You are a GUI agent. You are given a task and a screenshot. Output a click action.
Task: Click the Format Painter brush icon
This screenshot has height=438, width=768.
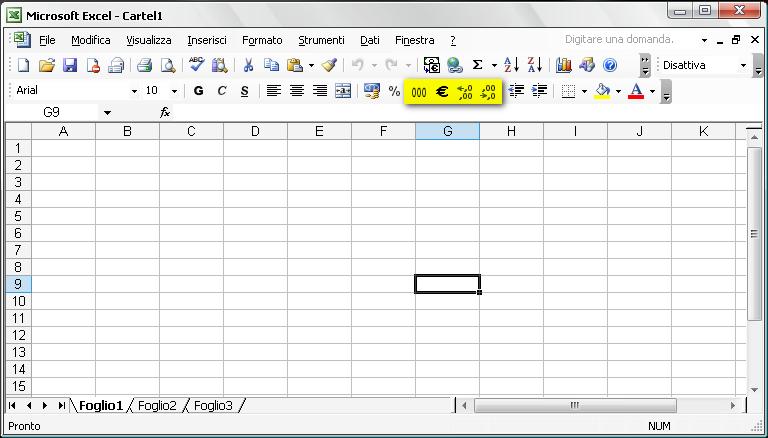[x=329, y=65]
